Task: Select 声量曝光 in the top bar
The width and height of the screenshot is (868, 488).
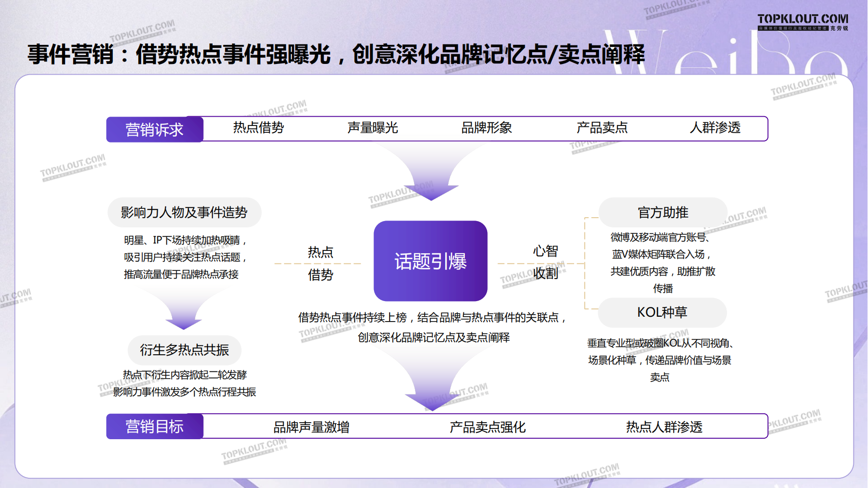Action: coord(372,128)
